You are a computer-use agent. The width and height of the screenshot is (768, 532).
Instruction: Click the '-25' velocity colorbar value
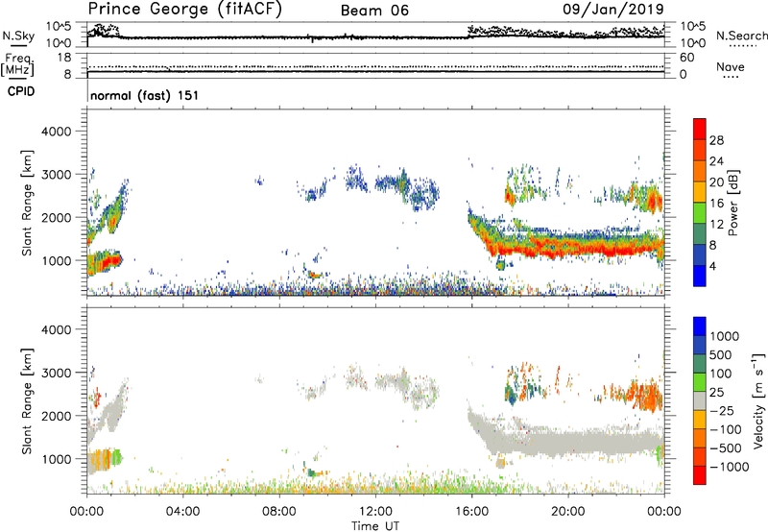722,410
